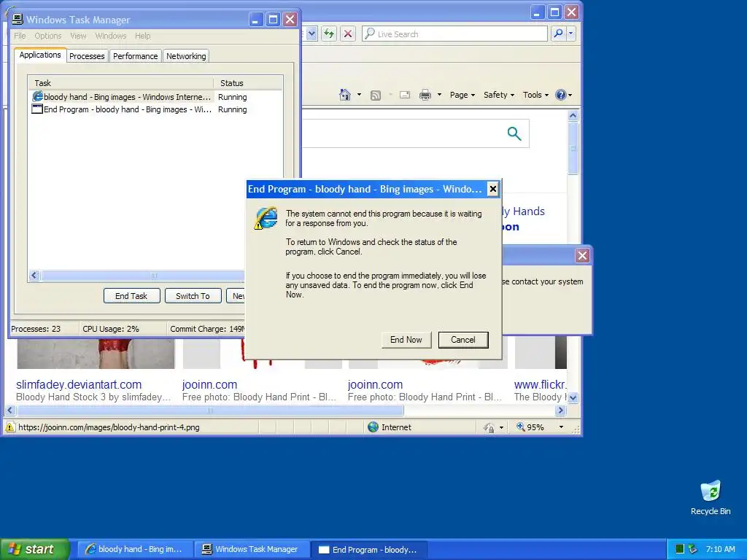The width and height of the screenshot is (747, 560).
Task: Open the Page menu in IE toolbar
Action: tap(462, 95)
